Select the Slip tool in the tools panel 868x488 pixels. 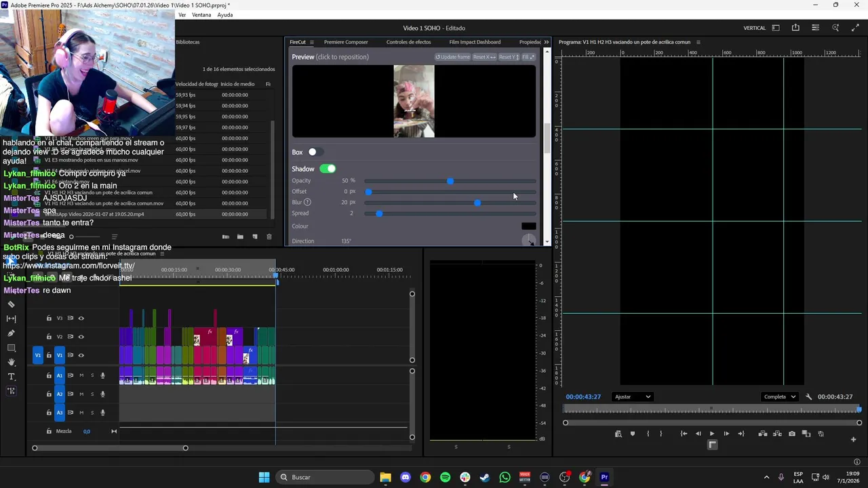12,319
